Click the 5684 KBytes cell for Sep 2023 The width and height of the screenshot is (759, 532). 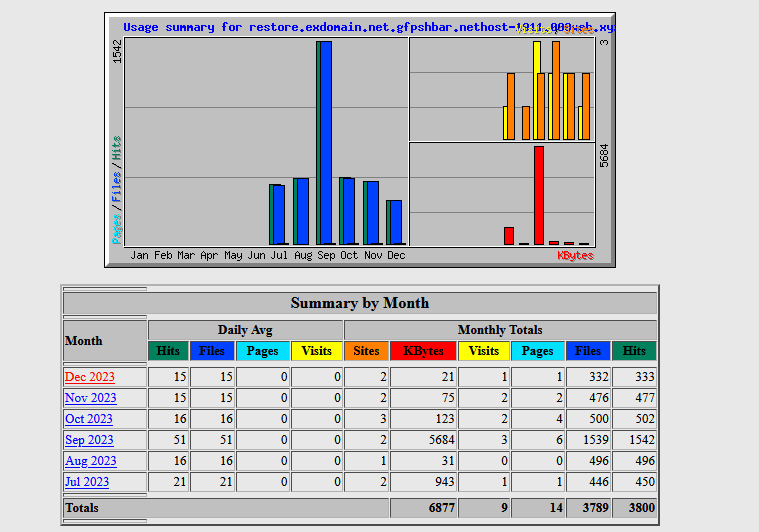[x=423, y=440]
